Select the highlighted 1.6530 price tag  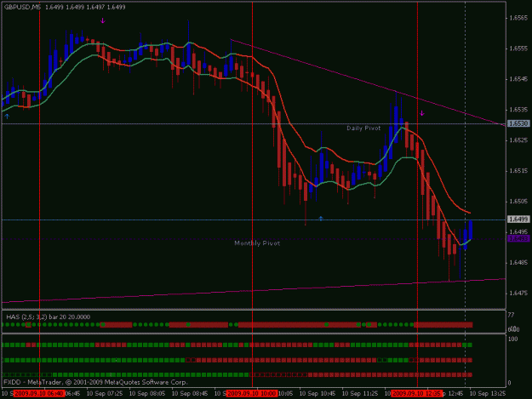coord(518,123)
